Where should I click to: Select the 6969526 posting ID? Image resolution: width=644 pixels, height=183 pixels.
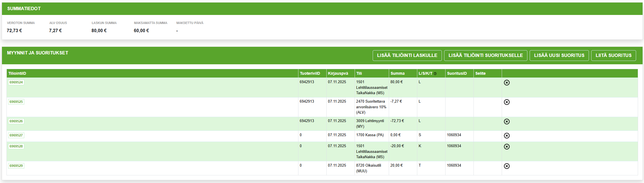(16, 121)
